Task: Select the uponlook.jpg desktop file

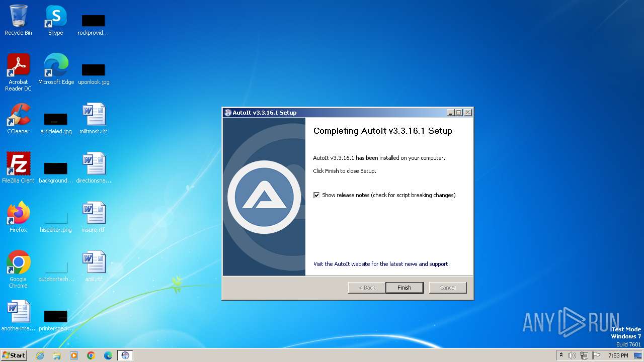Action: pos(94,73)
